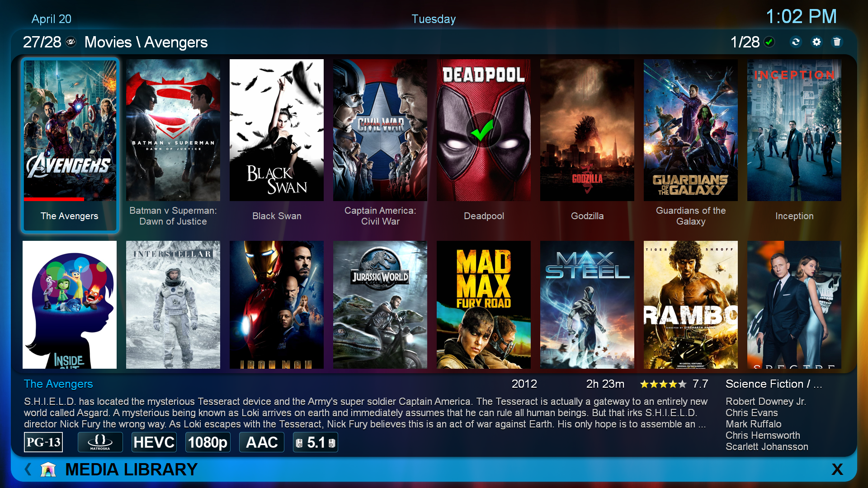
Task: Select the Black Swan poster
Action: (277, 130)
